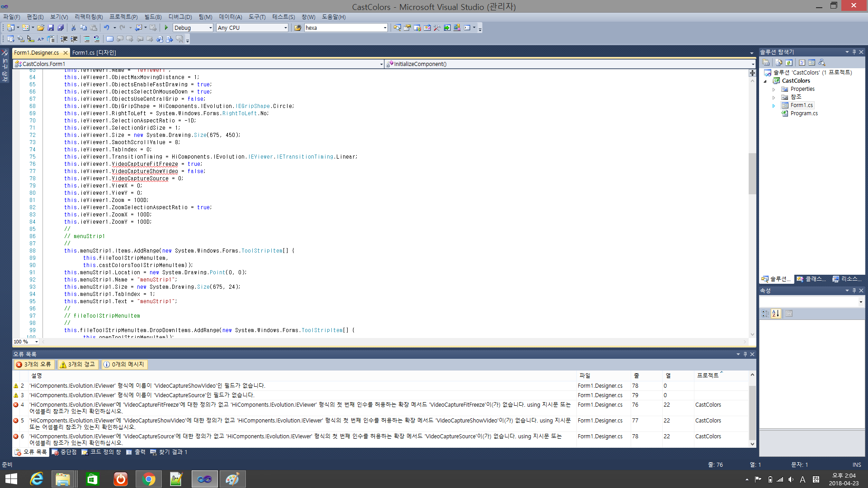Undo the last edit with the undo arrow
The width and height of the screenshot is (868, 488).
click(x=106, y=28)
